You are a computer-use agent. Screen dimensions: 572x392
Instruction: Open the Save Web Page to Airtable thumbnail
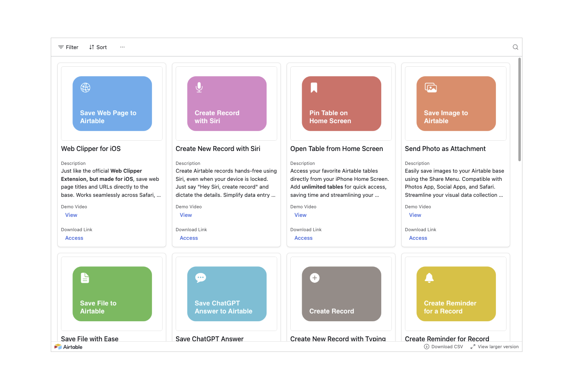click(112, 104)
